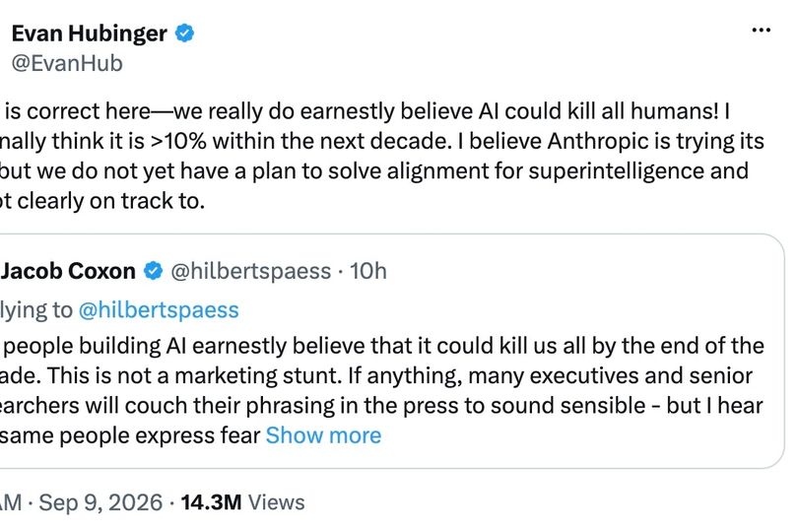The height and width of the screenshot is (532, 798).
Task: Open the three-dot more options menu
Action: (761, 31)
